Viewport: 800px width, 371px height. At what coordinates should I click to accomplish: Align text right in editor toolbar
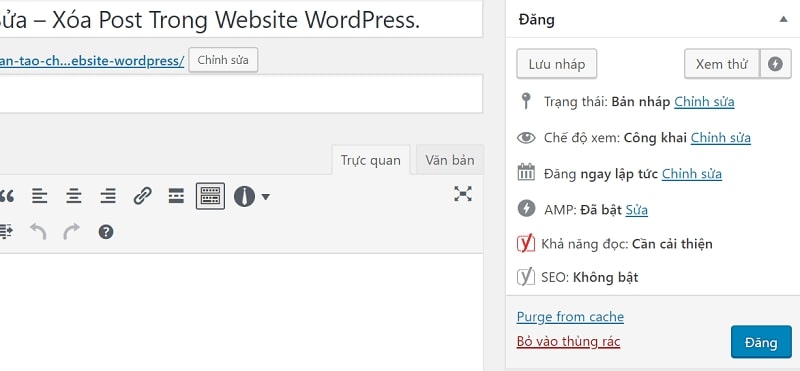[x=108, y=196]
